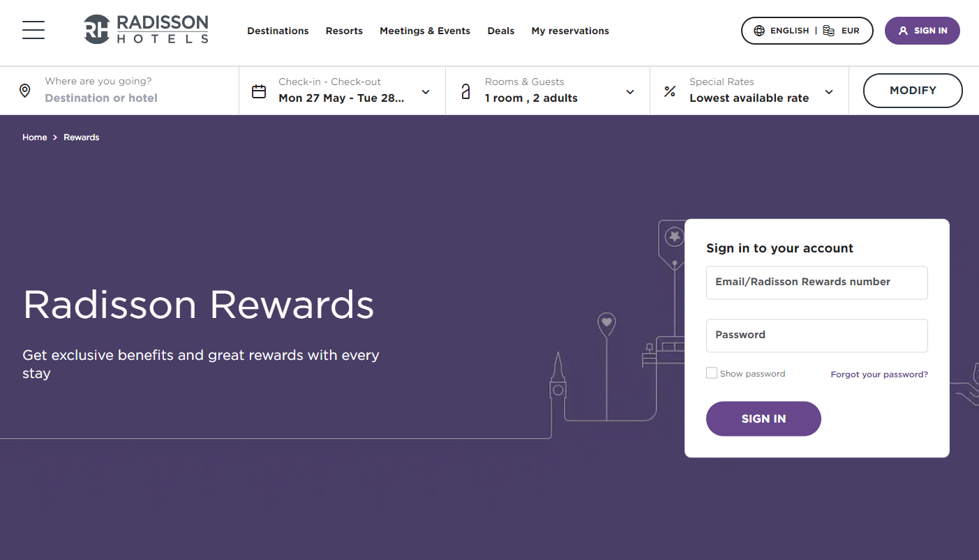979x560 pixels.
Task: Enable the Show password checkbox
Action: (711, 372)
